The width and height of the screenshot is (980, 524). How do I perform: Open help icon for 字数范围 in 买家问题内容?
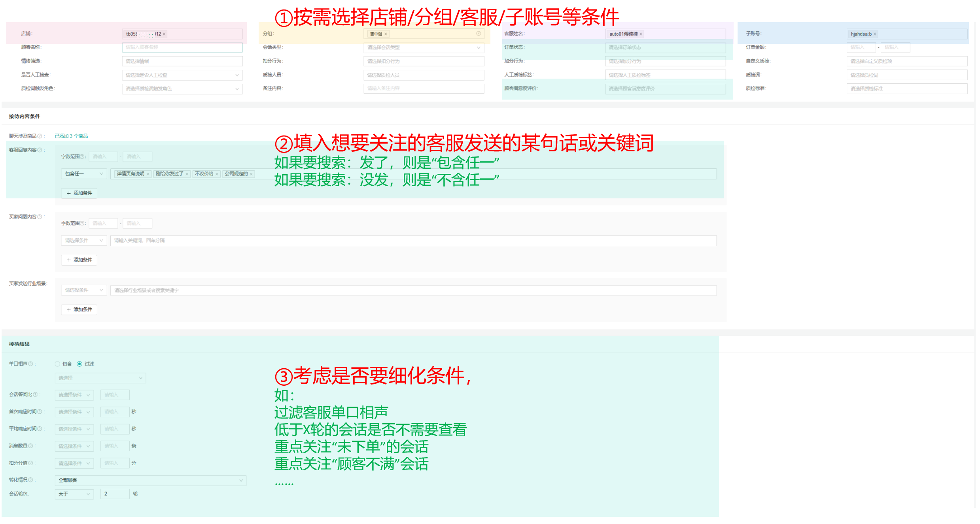[x=82, y=223]
